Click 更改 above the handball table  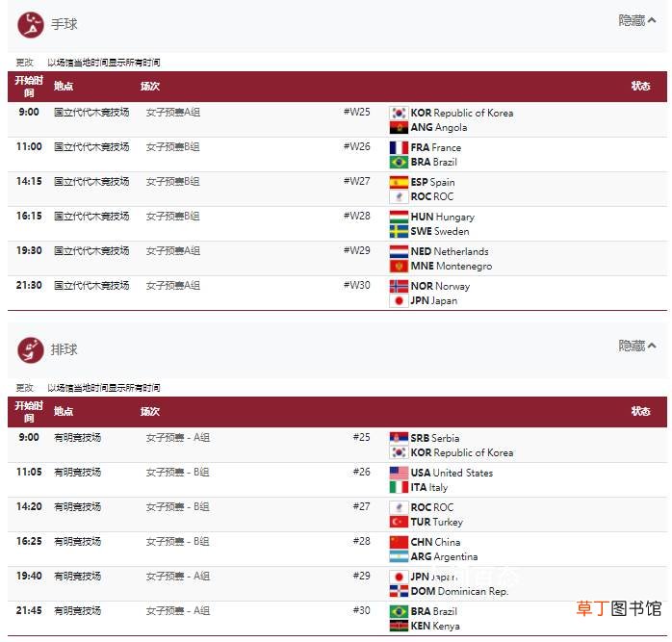click(24, 63)
